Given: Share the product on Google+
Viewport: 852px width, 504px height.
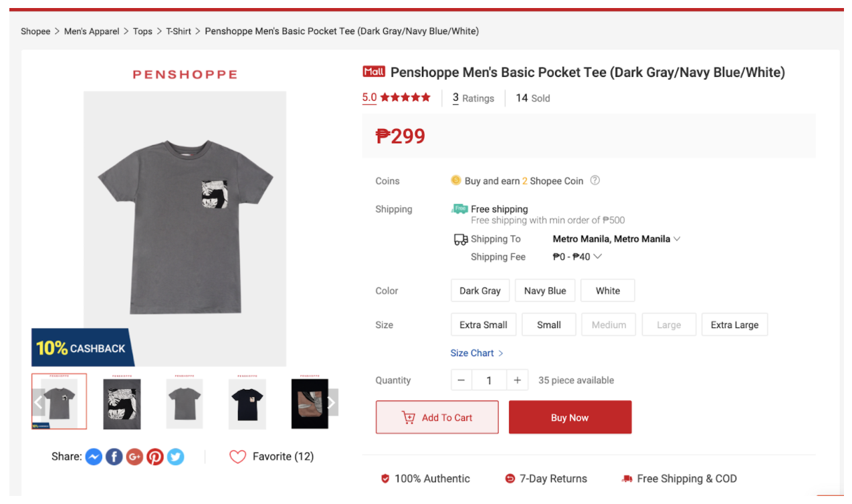Looking at the screenshot, I should point(134,457).
